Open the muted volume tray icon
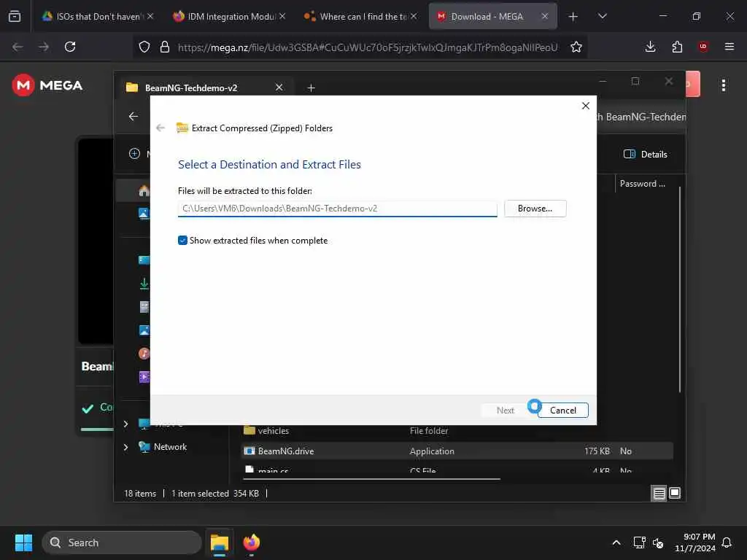This screenshot has width=747, height=560. (658, 542)
